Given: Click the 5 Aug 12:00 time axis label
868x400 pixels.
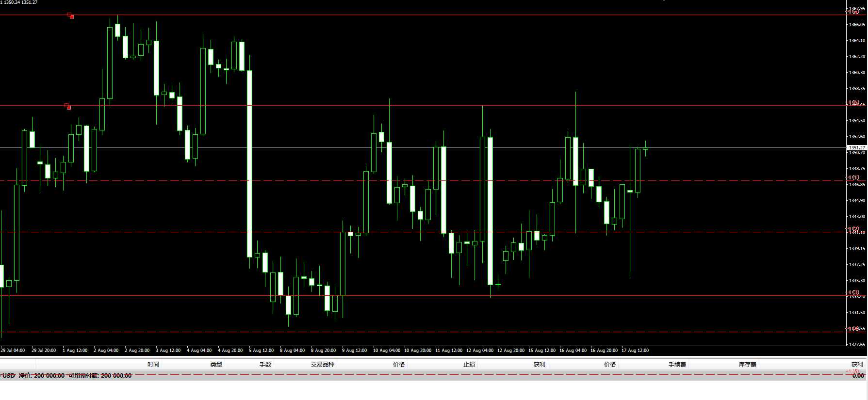Looking at the screenshot, I should [262, 351].
